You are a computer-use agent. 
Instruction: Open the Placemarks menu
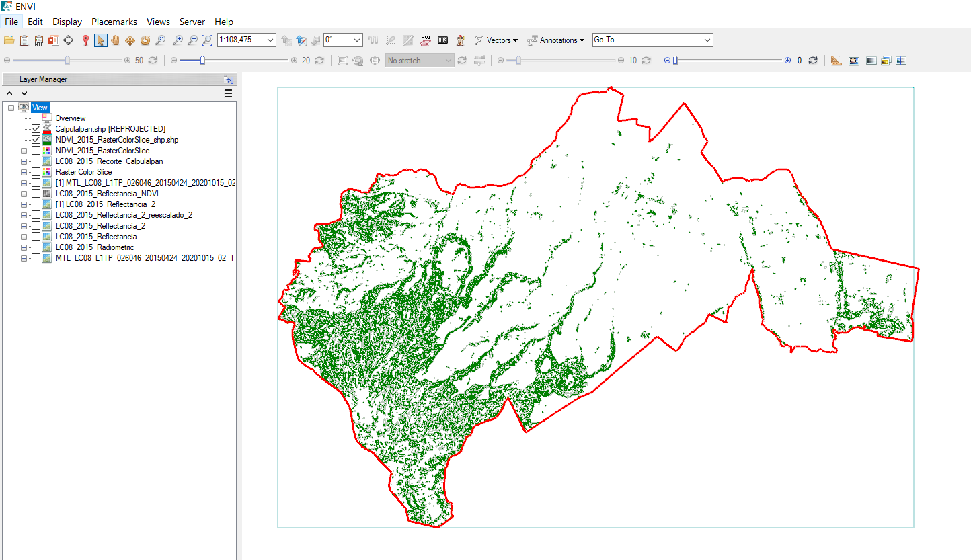(114, 22)
